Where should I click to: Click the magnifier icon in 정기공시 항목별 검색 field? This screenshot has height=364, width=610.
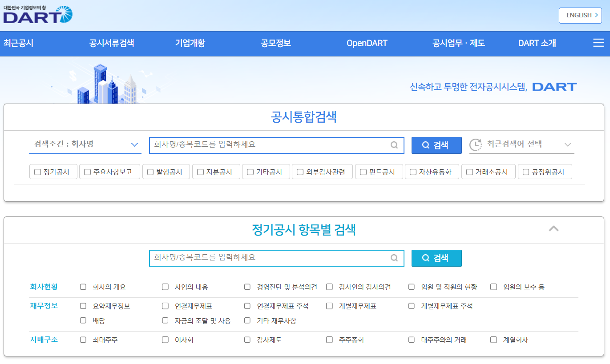[394, 258]
